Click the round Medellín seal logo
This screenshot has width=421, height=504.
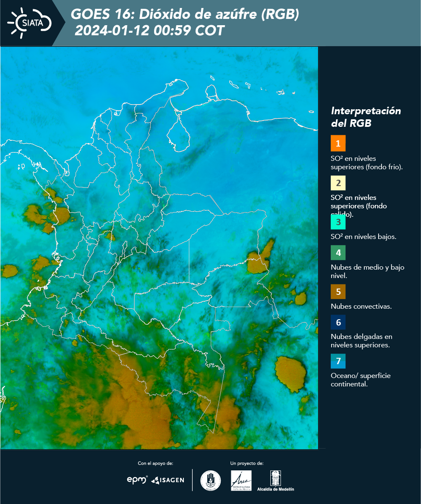click(x=210, y=480)
